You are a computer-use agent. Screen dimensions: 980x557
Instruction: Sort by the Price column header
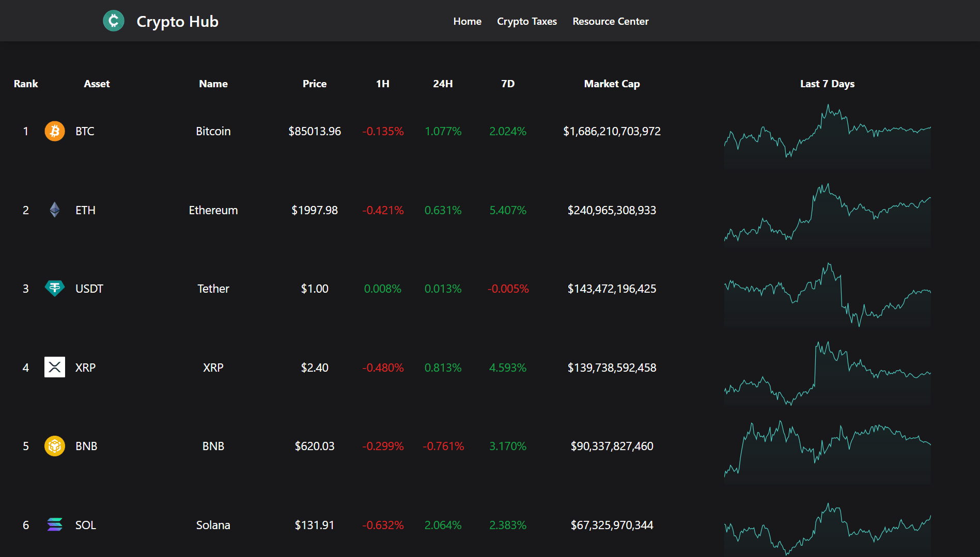point(314,83)
